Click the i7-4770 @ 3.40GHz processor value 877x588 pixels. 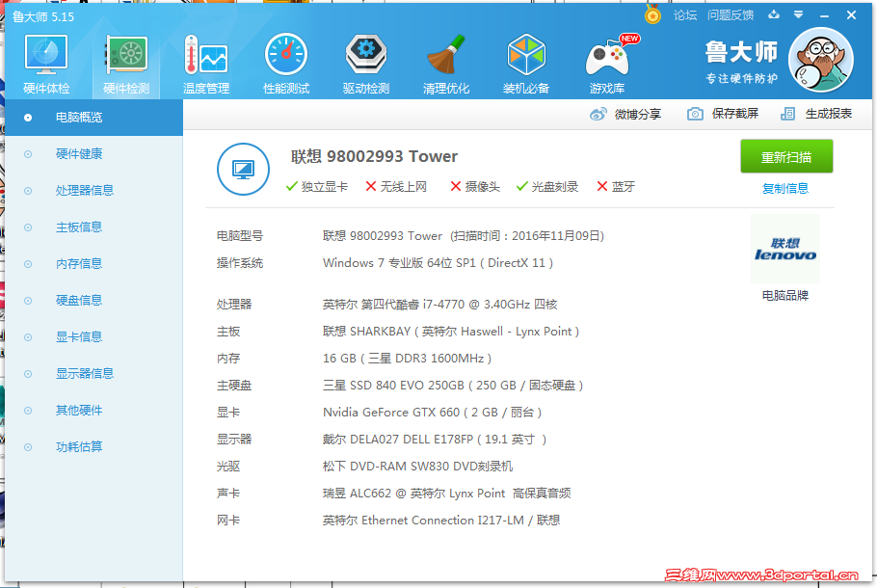tap(439, 305)
